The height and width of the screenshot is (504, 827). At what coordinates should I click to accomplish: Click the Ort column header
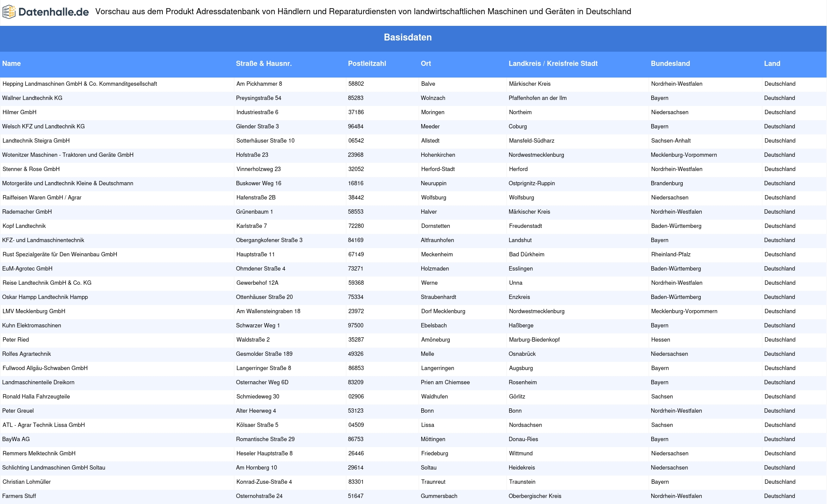[x=426, y=64]
